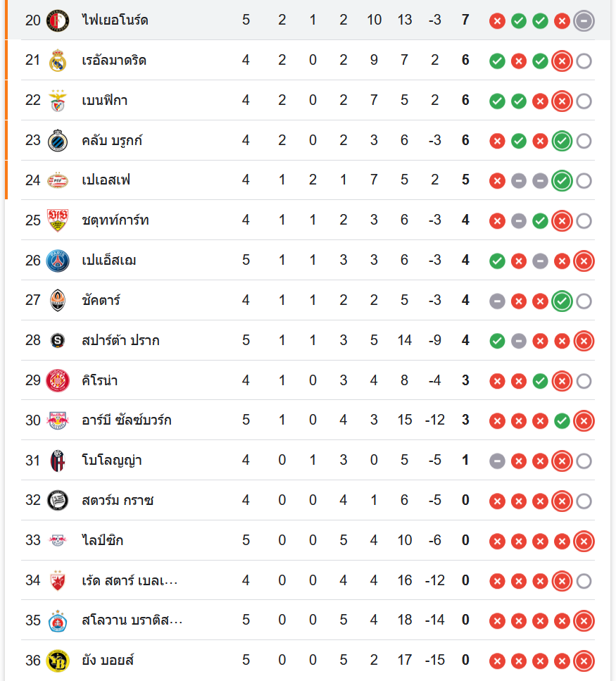Screen dimensions: 616x681
Task: Click the สตวร์ม กราซ team name
Action: click(x=118, y=501)
